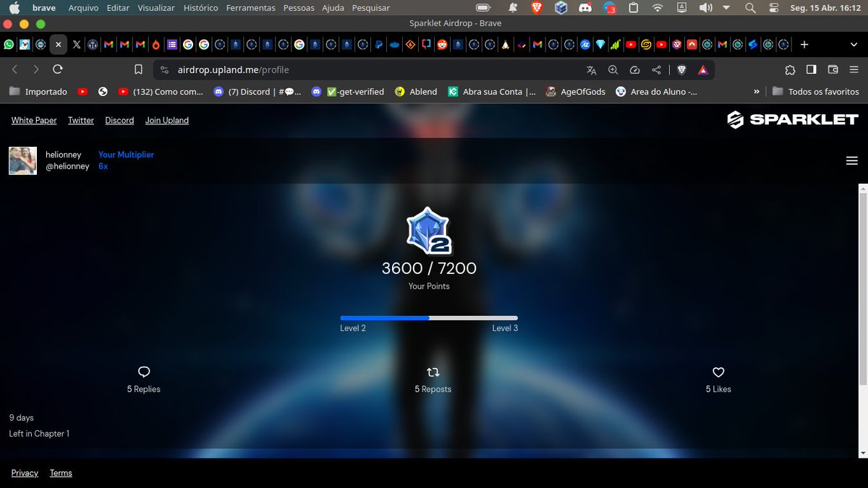The height and width of the screenshot is (488, 868).
Task: Click the helionney profile picture
Action: tap(22, 160)
